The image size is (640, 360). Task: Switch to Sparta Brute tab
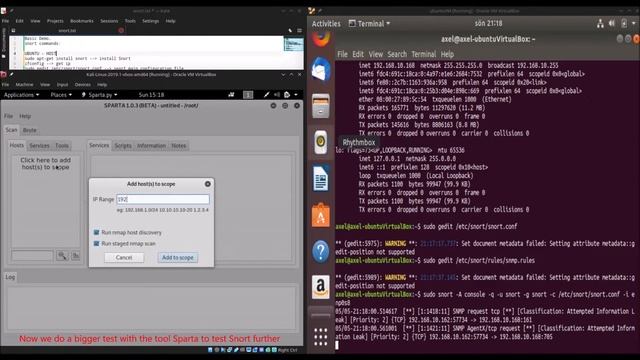pos(29,130)
